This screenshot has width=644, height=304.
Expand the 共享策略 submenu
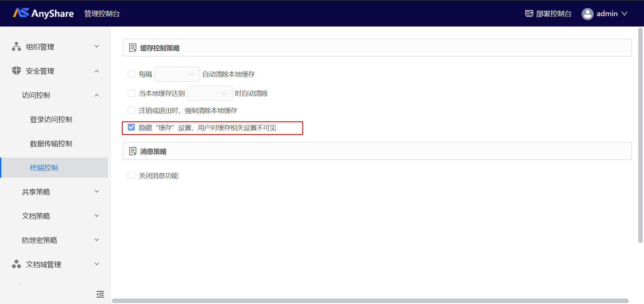(61, 192)
